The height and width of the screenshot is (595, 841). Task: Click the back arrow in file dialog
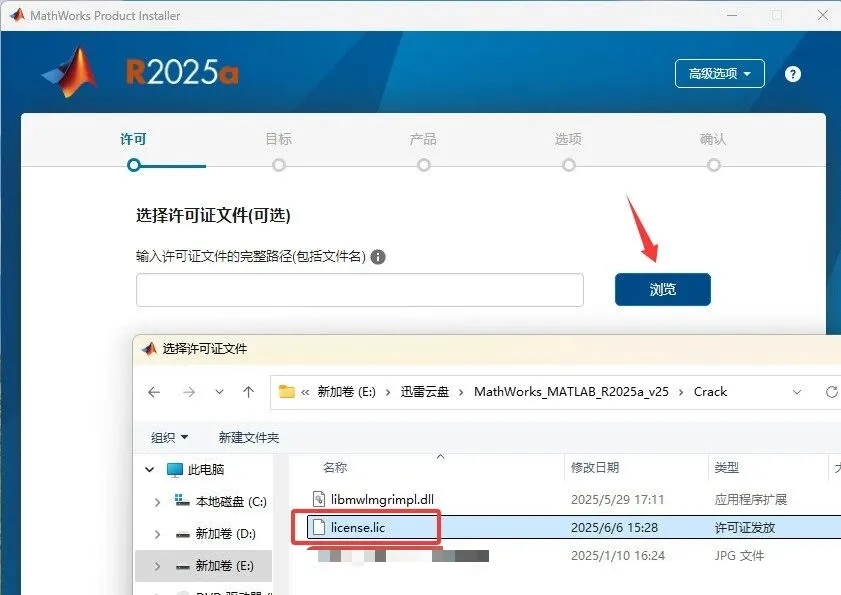tap(154, 392)
